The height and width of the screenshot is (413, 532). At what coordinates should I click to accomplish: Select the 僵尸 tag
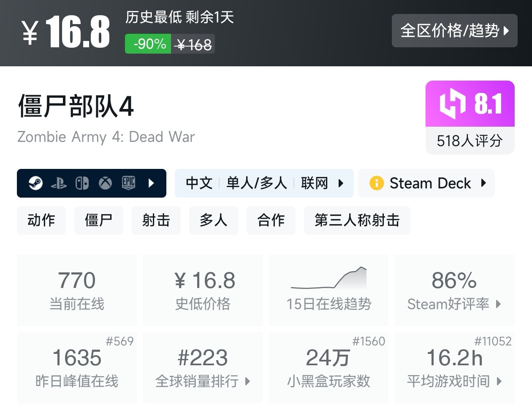coord(99,220)
